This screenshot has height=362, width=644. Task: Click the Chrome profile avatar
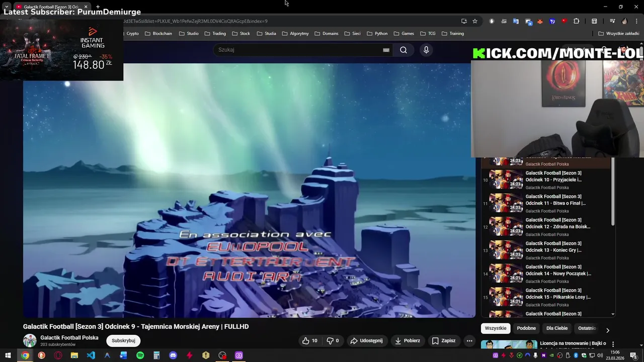click(624, 21)
